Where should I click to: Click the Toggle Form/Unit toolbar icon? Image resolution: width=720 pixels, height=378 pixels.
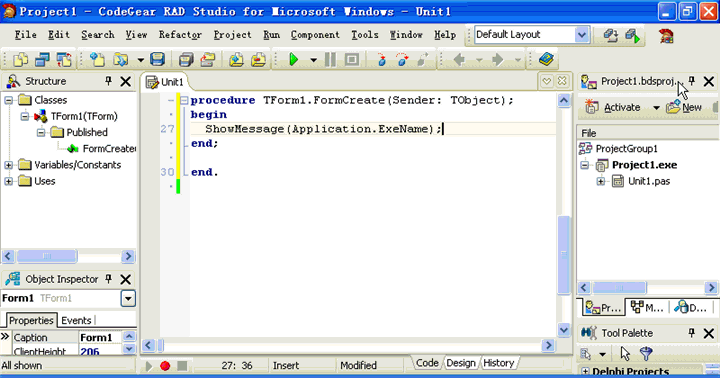(64, 59)
